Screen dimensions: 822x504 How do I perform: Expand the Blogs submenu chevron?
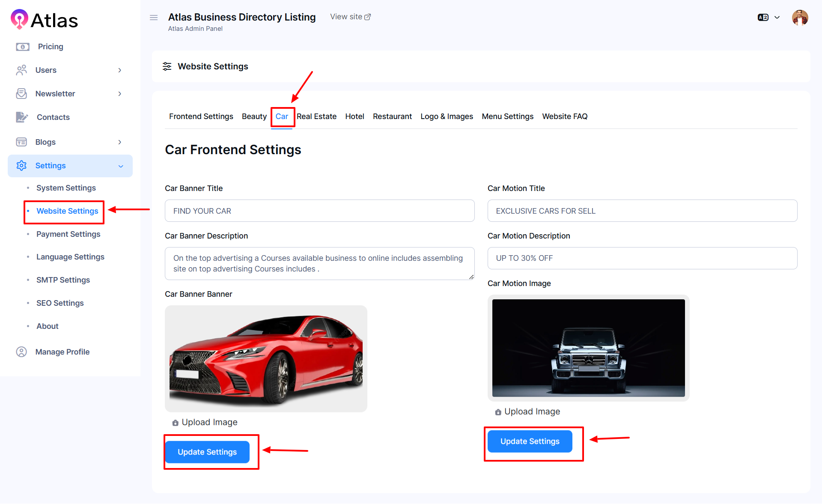pos(120,142)
